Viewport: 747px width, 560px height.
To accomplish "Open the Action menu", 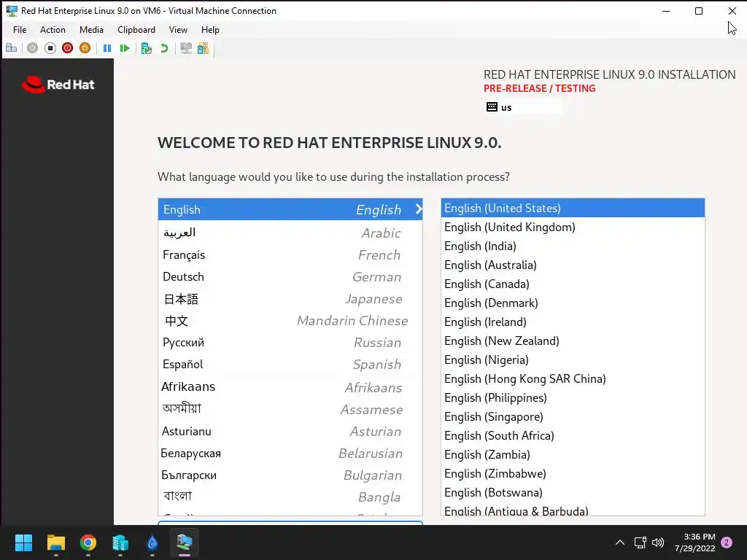I will click(53, 29).
